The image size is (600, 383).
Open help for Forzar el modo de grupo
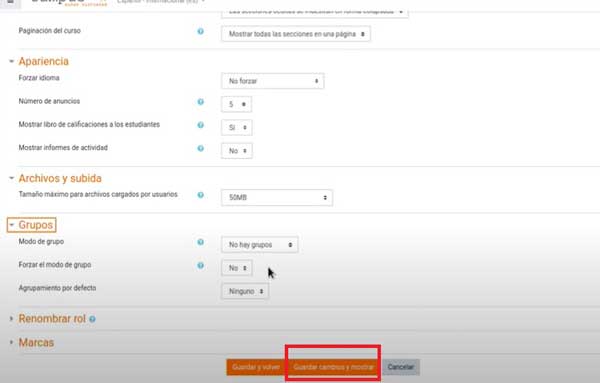[x=200, y=266]
